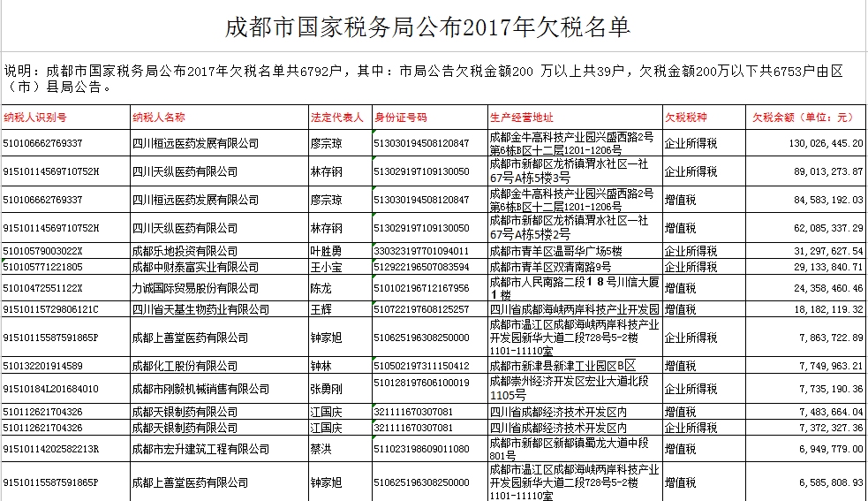
Task: Click the amount 29,133,840.71
Action: click(x=828, y=267)
